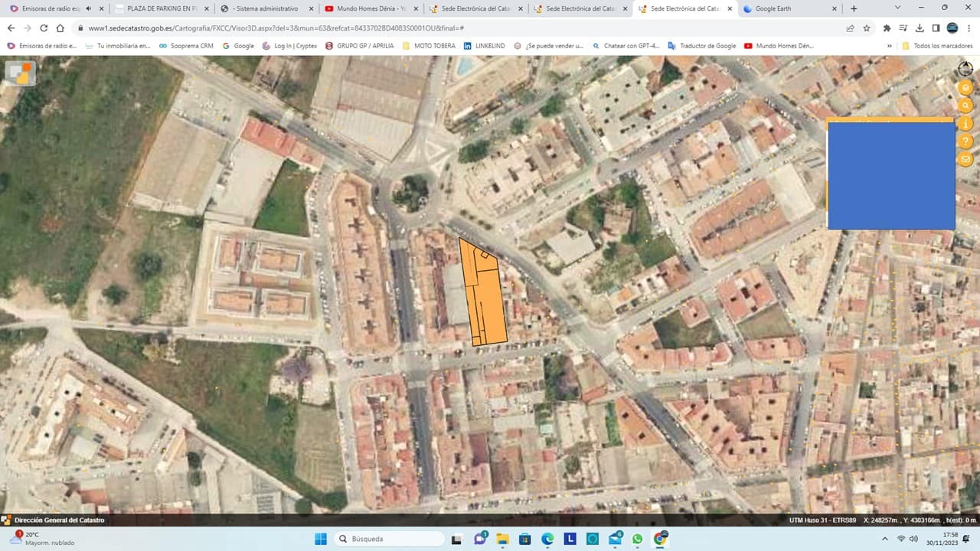Open the LINKELIND bookmark
The width and height of the screenshot is (980, 551).
(484, 45)
